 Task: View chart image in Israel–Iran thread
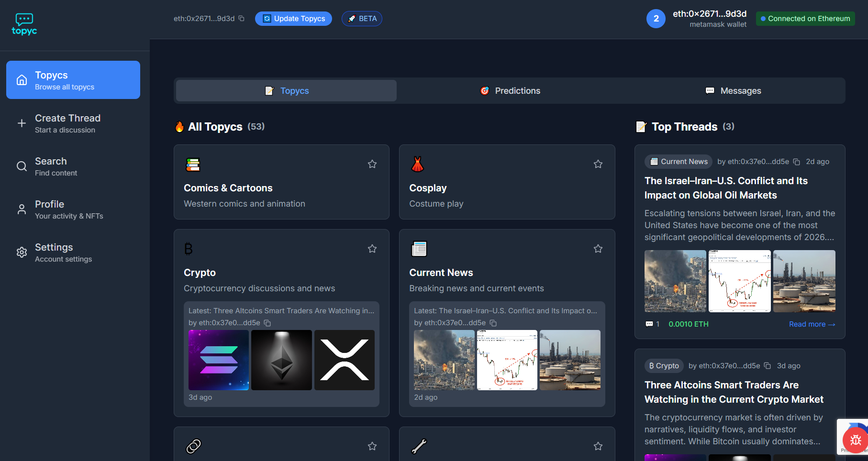coord(740,281)
